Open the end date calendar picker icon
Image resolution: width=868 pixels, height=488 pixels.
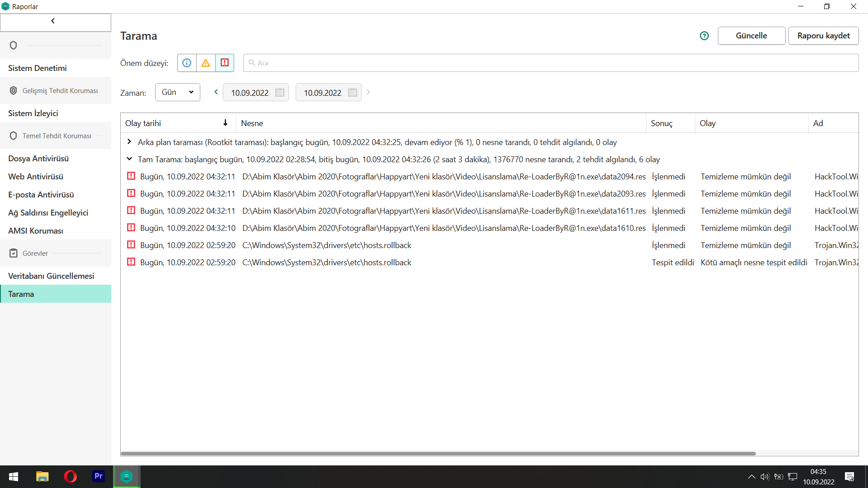click(353, 93)
